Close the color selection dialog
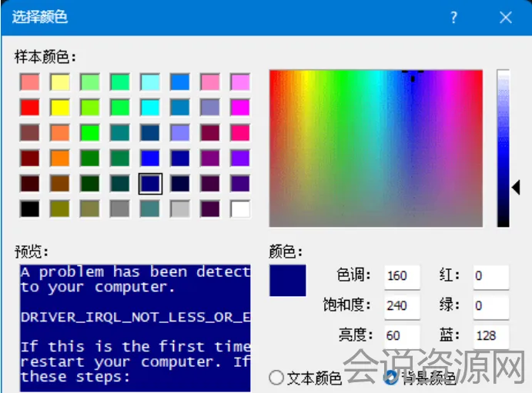 coord(506,18)
